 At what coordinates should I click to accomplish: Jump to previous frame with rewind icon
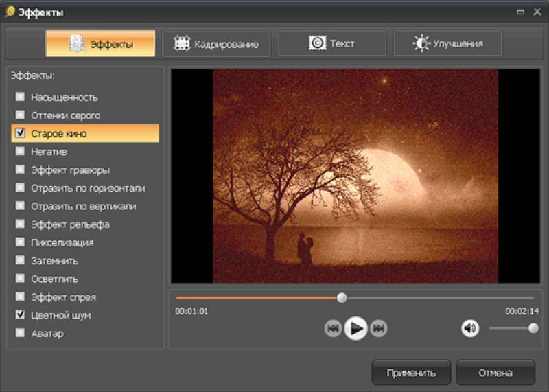click(x=333, y=328)
